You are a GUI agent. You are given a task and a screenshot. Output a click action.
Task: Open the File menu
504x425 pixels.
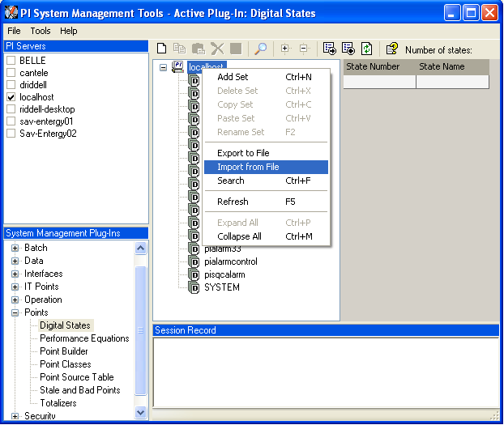(14, 31)
